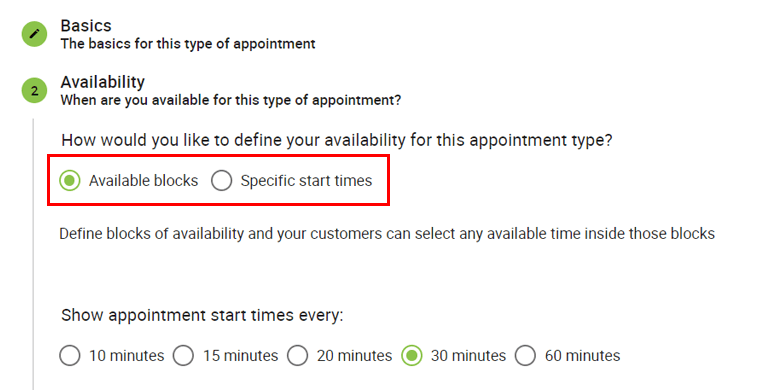This screenshot has height=390, width=760.
Task: Click the 'Define blocks of availability' description text
Action: pos(387,234)
